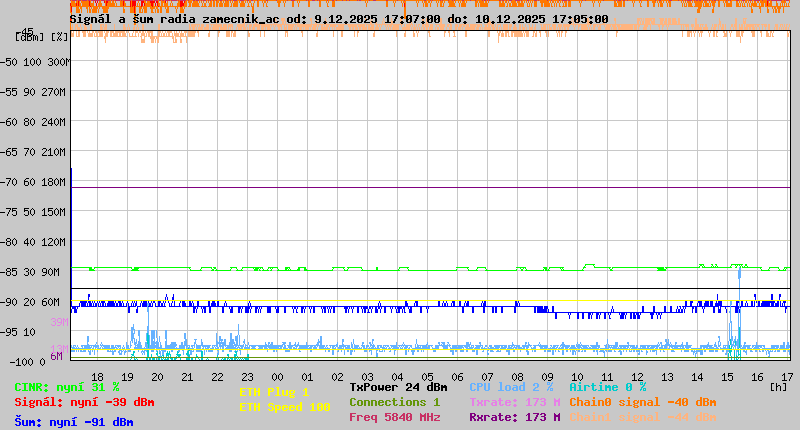Select the ETH Speed 100 legend label

pos(284,407)
